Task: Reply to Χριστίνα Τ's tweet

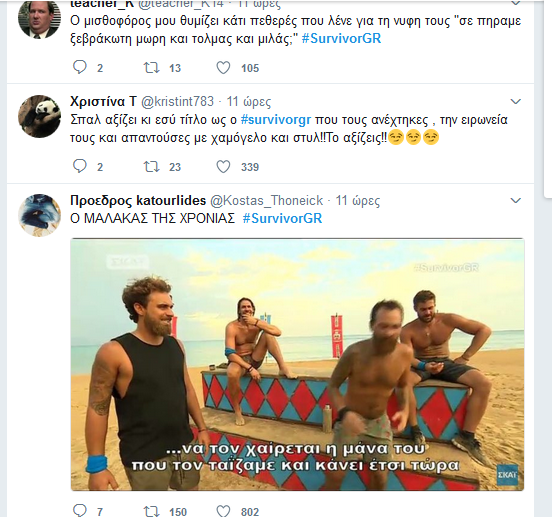Action: 80,166
